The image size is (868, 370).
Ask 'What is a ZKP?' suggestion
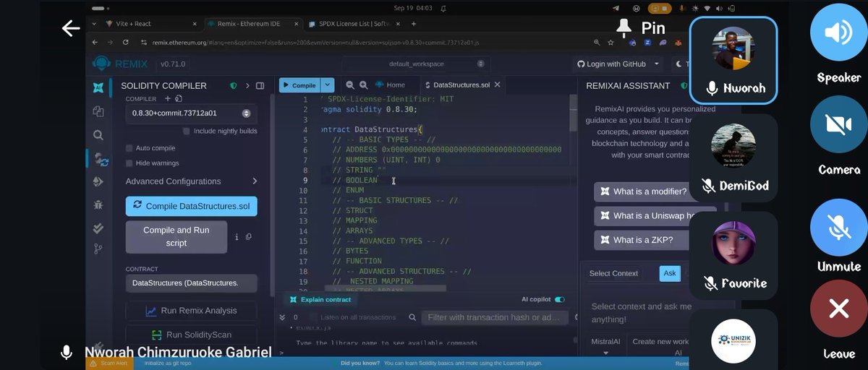(642, 240)
